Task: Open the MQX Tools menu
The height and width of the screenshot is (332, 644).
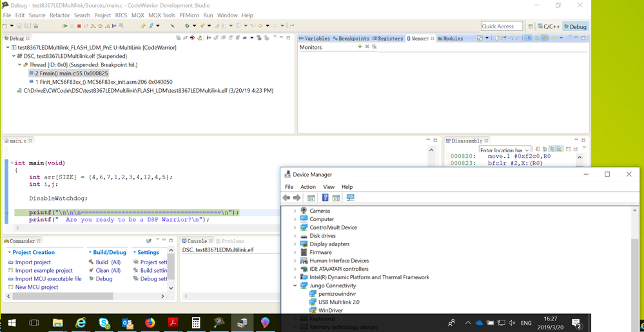Action: [x=161, y=15]
